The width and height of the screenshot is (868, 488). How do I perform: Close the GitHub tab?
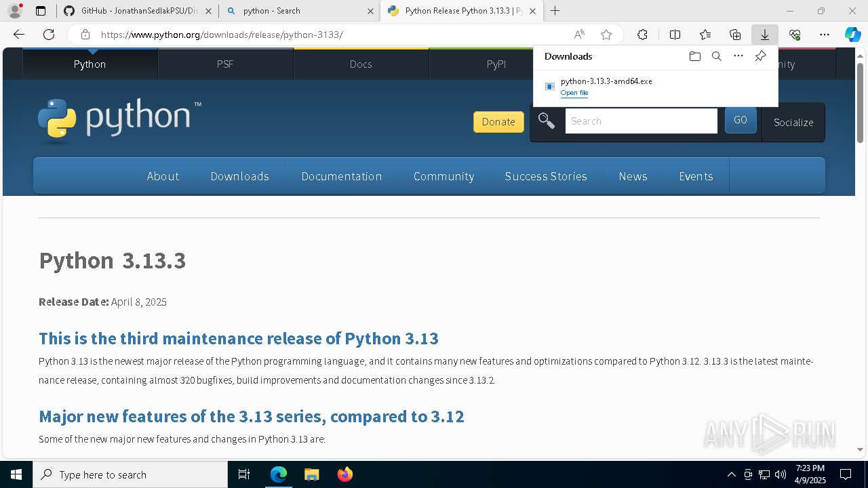208,11
